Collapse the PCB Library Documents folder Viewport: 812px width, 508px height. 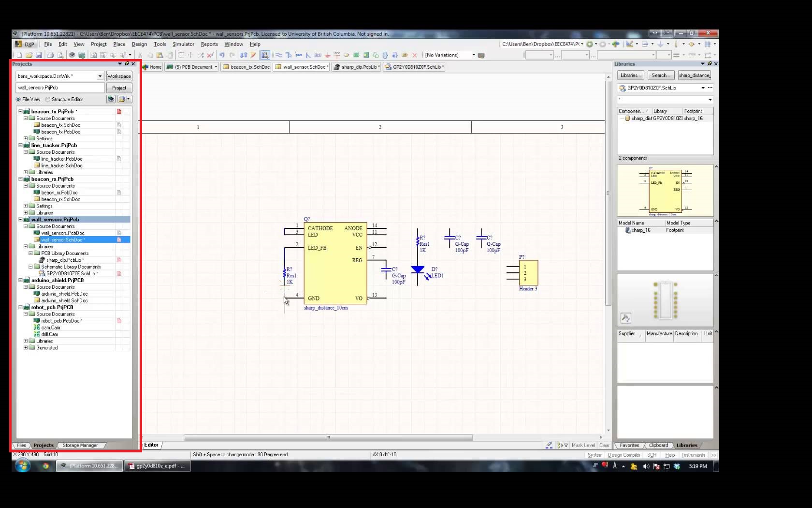tap(30, 253)
